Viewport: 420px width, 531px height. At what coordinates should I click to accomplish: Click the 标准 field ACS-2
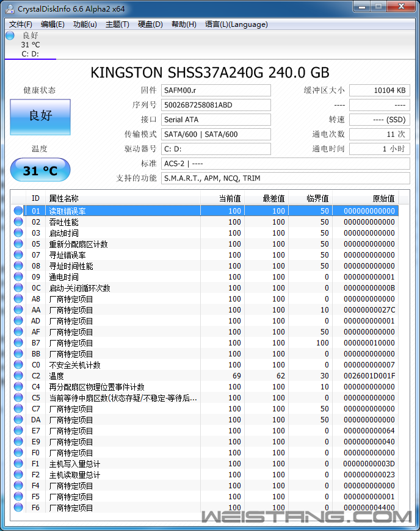pos(286,164)
